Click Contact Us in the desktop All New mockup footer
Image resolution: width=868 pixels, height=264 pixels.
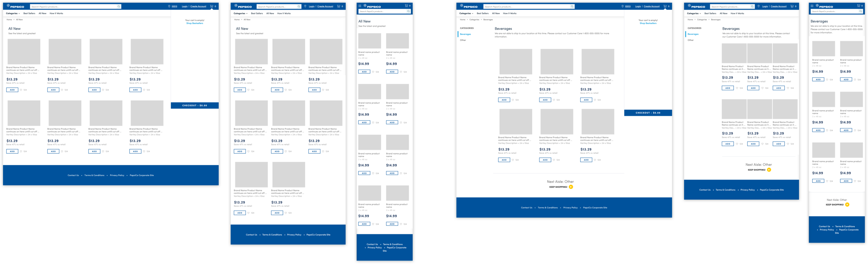(73, 176)
